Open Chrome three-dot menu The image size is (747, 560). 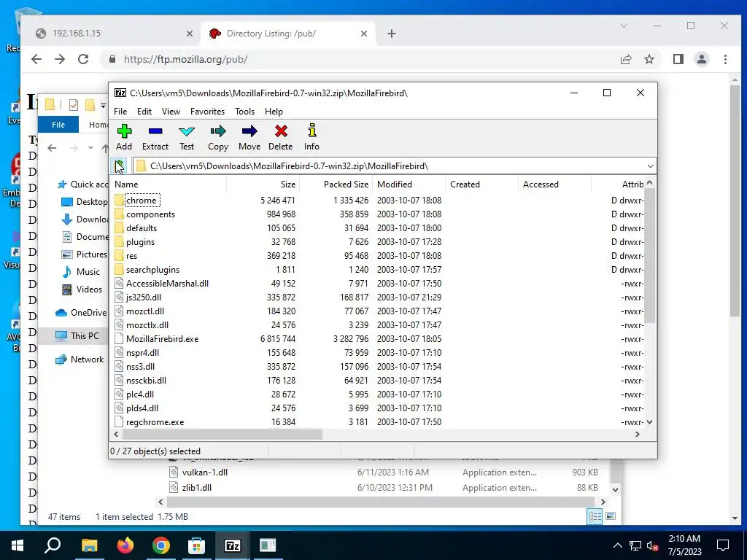[x=725, y=59]
